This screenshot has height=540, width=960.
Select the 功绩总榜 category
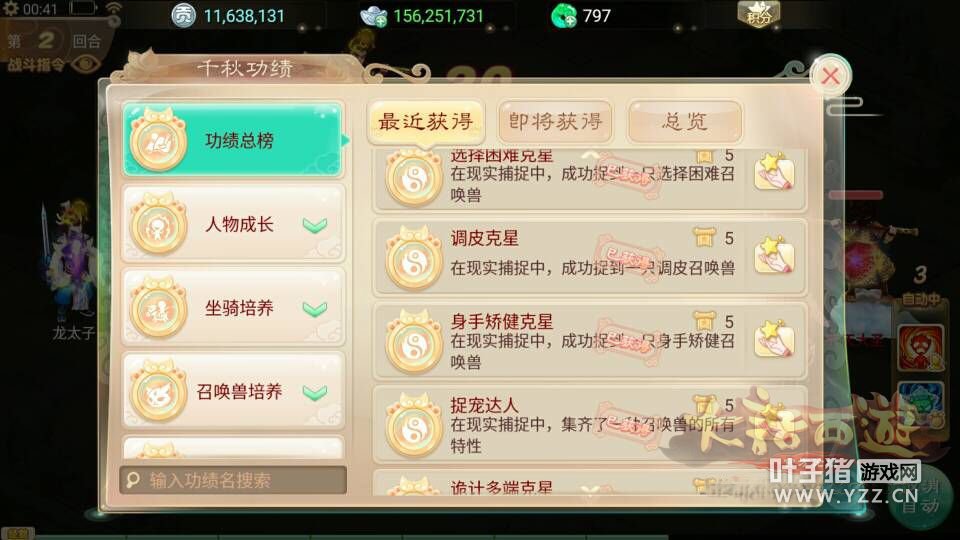pyautogui.click(x=233, y=140)
